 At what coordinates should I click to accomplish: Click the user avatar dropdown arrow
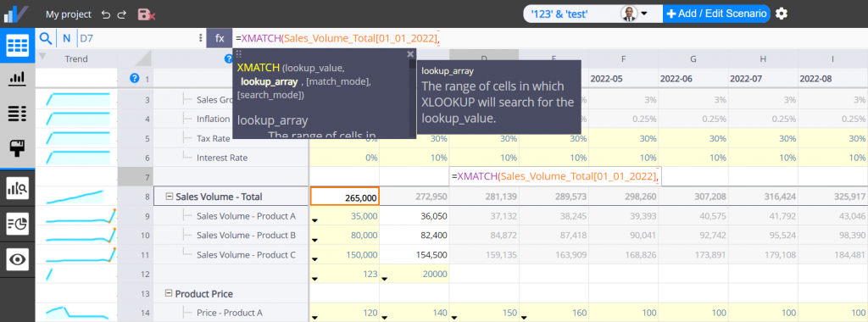pyautogui.click(x=644, y=14)
